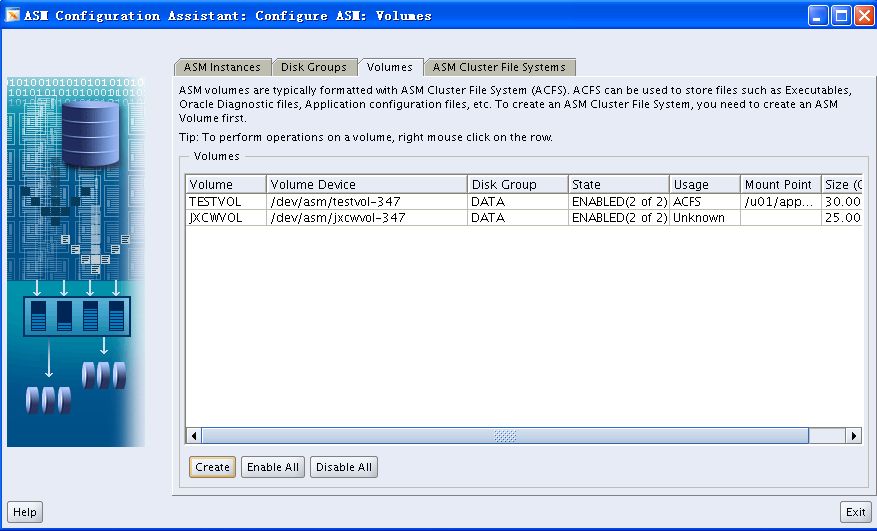The width and height of the screenshot is (877, 531).
Task: Click the State column header
Action: click(x=619, y=185)
